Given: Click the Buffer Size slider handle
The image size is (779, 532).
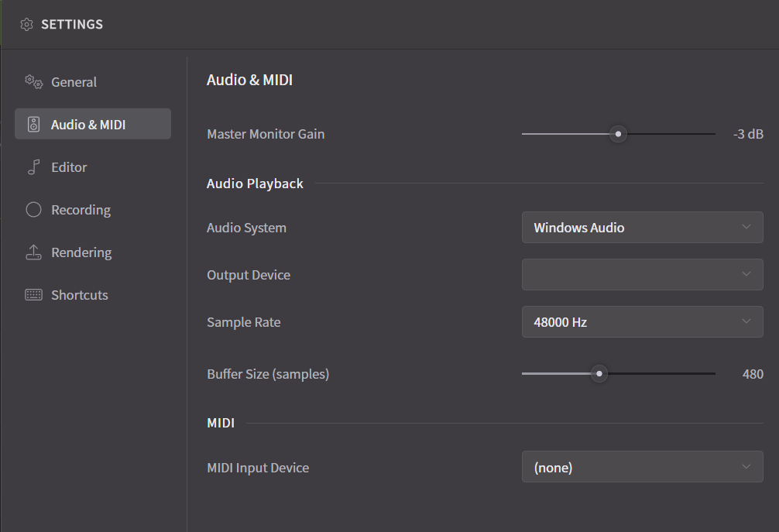Looking at the screenshot, I should pyautogui.click(x=599, y=373).
